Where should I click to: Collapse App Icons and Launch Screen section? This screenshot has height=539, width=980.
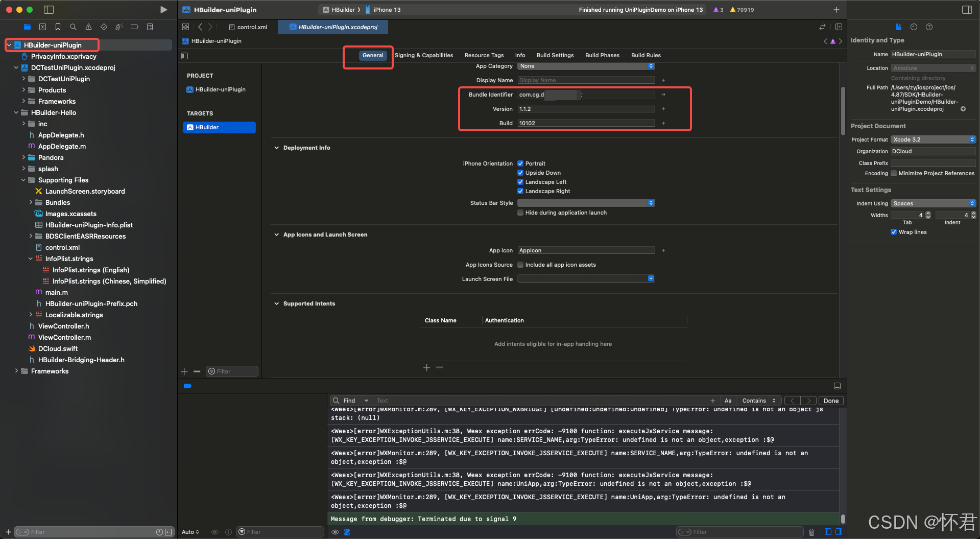click(x=277, y=235)
